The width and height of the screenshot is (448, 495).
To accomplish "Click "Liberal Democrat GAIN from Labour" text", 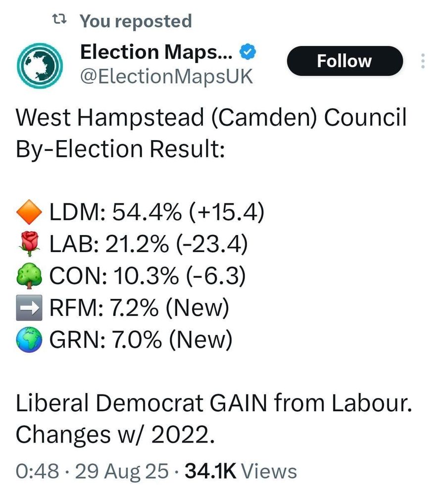I will coord(214,404).
